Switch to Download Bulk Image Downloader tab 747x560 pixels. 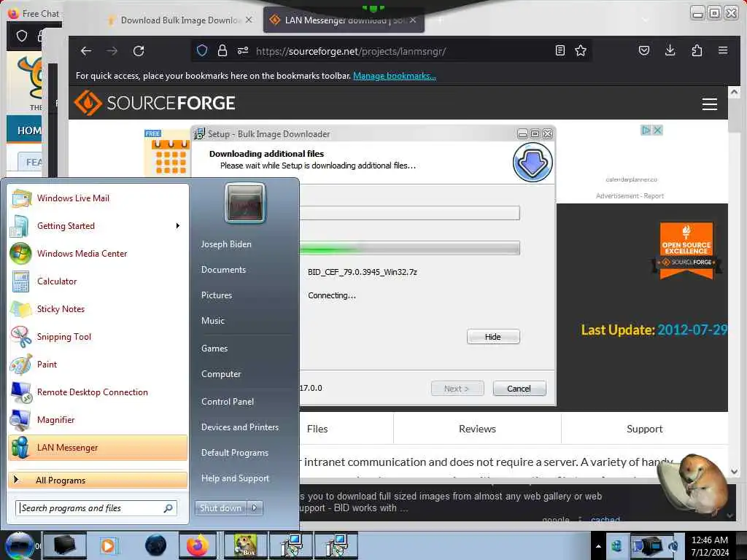[x=179, y=20]
